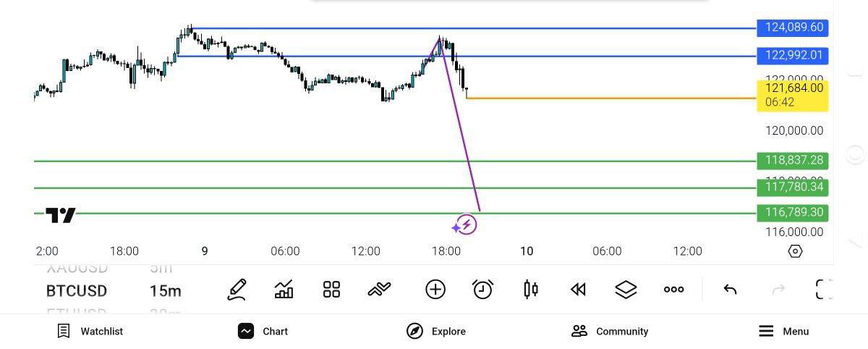Open the 15m timeframe selector
Screen dimensions: 868x349
[x=165, y=291]
